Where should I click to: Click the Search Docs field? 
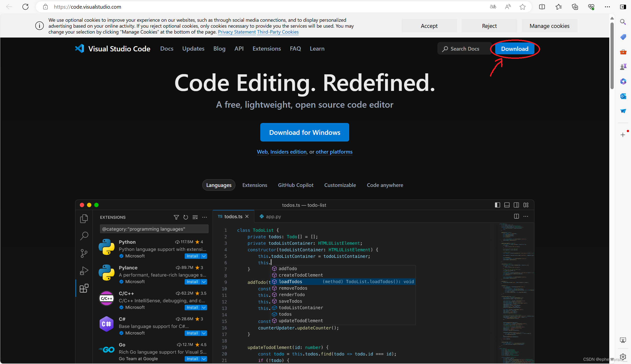(465, 49)
